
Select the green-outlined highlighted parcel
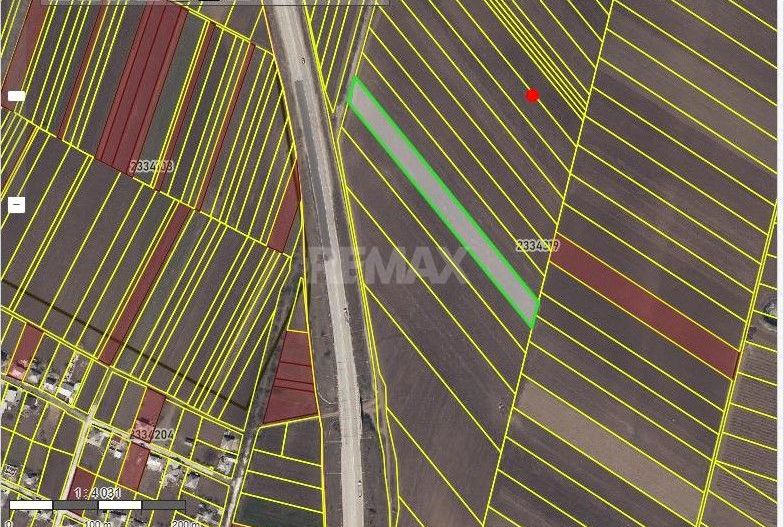tap(444, 202)
